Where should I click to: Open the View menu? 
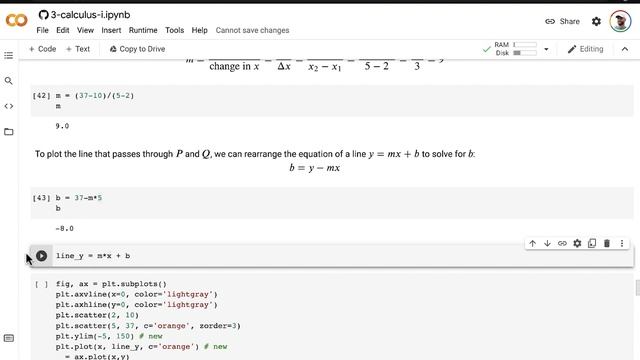tap(85, 30)
